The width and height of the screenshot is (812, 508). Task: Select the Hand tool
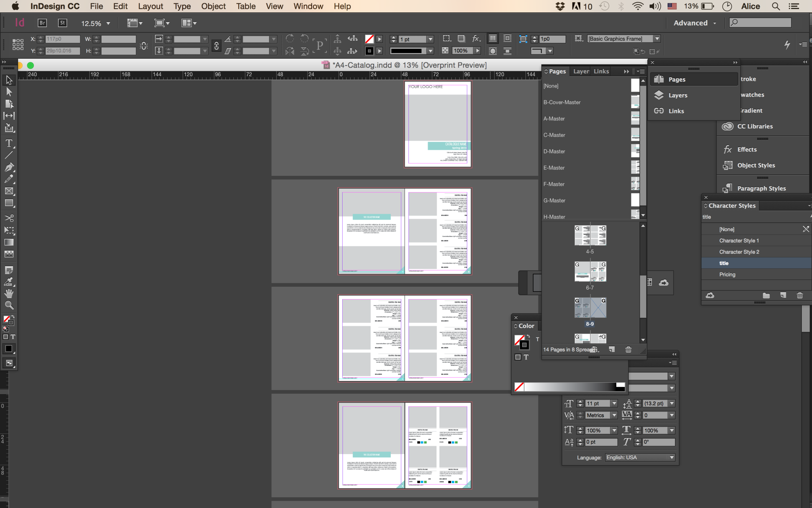(9, 294)
